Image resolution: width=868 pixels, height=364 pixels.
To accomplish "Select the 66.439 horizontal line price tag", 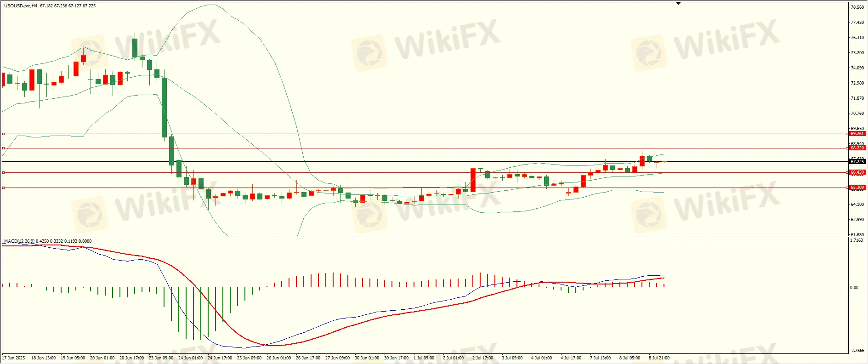I will 857,172.
